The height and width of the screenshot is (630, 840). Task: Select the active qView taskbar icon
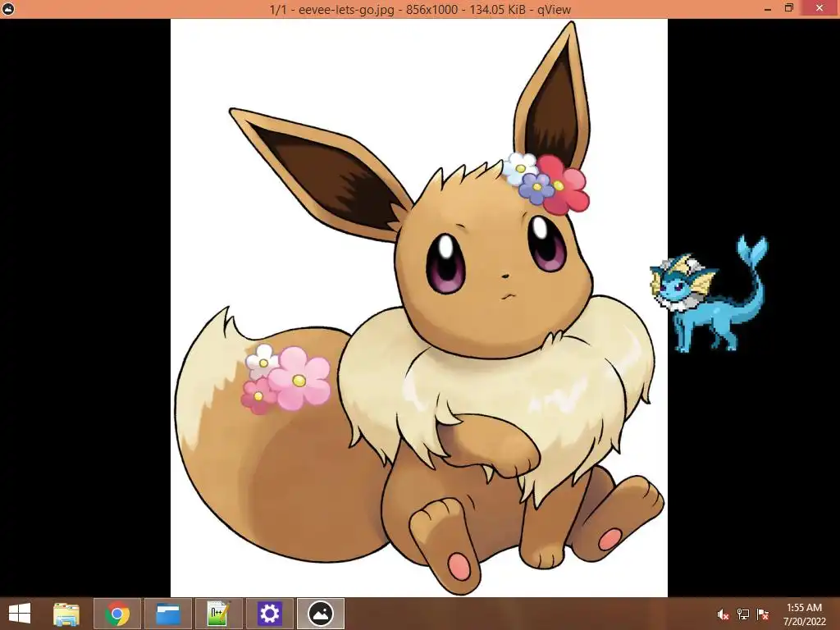(321, 614)
